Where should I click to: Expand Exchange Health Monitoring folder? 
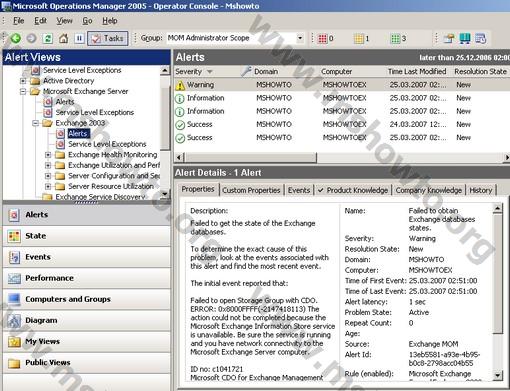click(48, 155)
